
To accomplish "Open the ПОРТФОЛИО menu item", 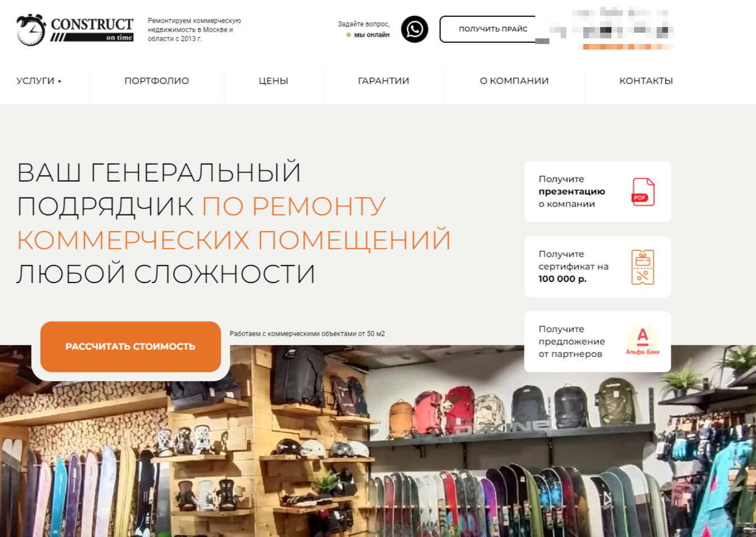I will [x=156, y=81].
